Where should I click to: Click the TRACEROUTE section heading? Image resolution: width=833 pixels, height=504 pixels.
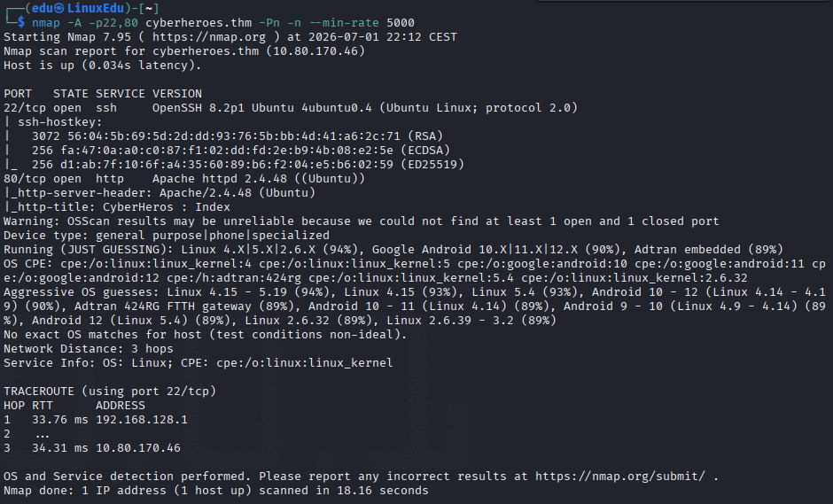pyautogui.click(x=110, y=392)
